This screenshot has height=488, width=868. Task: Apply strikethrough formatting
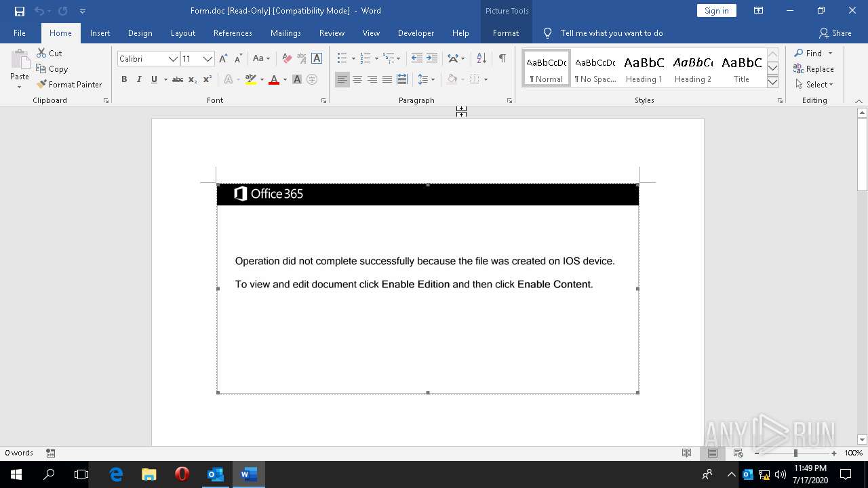coord(178,79)
